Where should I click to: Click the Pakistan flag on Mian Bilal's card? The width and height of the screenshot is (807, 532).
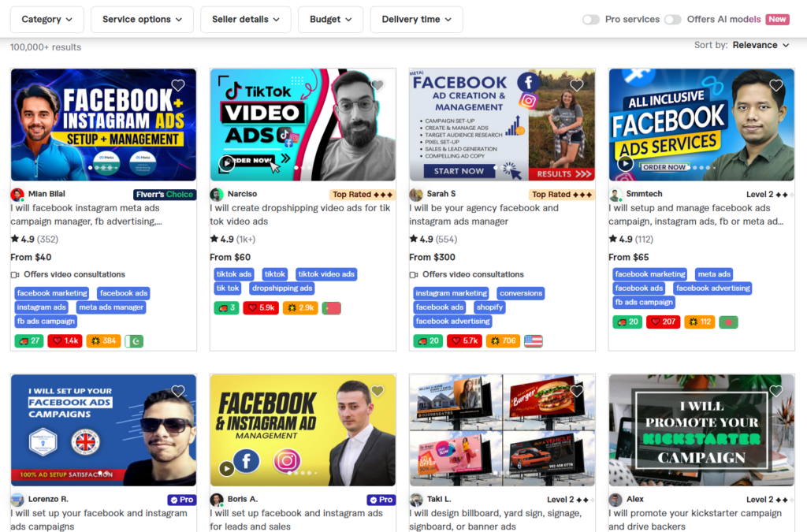[x=134, y=340]
